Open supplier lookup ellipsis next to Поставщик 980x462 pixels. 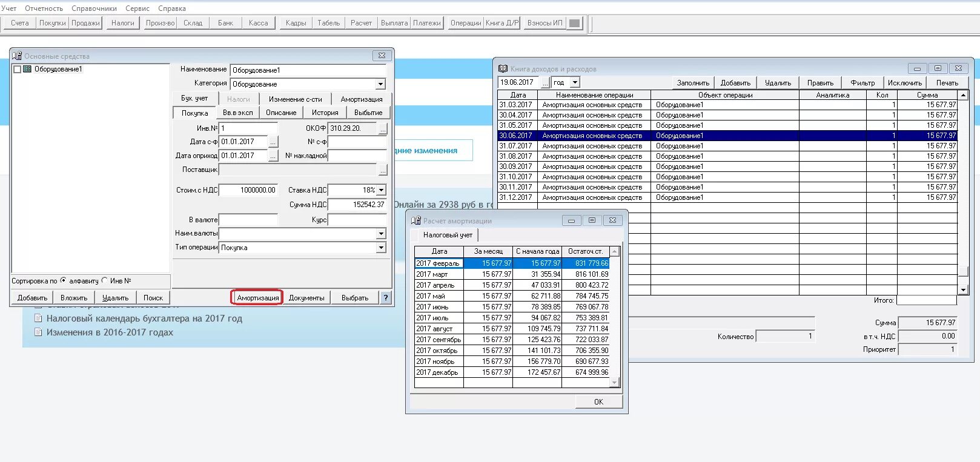(x=383, y=170)
